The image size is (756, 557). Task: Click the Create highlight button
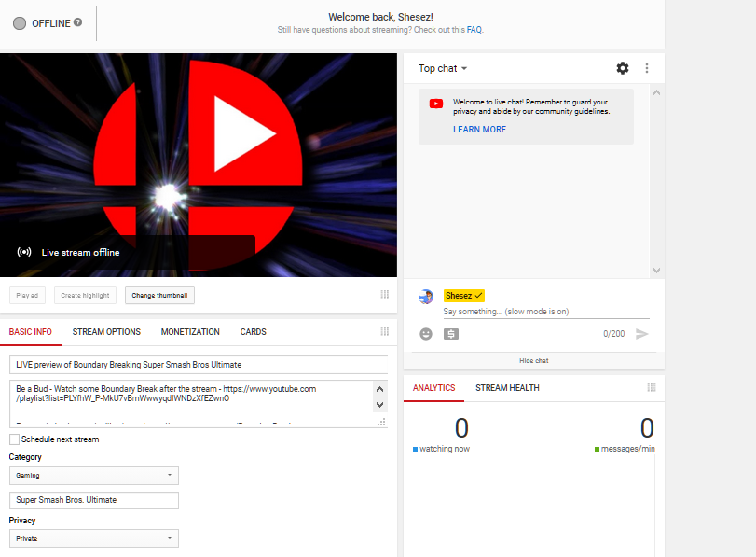pyautogui.click(x=86, y=296)
